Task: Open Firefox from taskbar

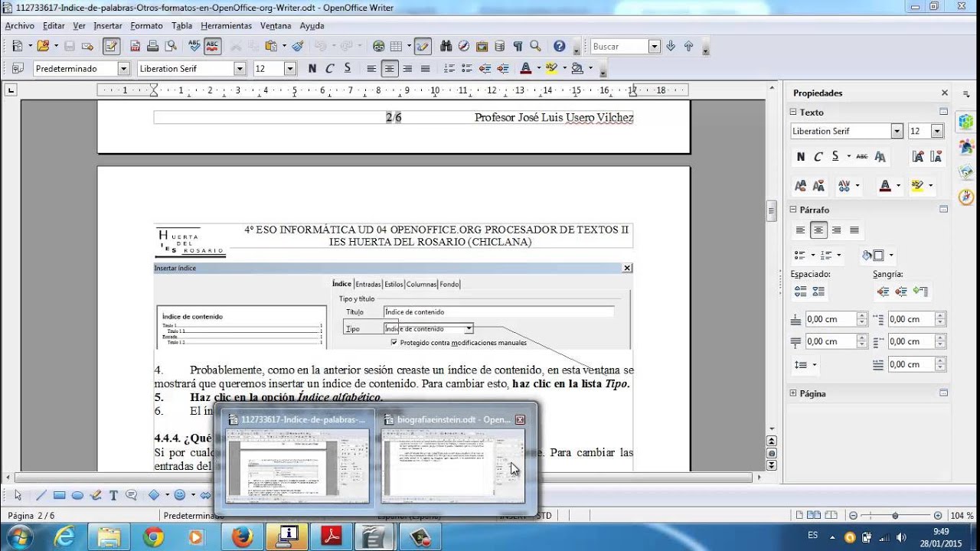Action: click(242, 537)
